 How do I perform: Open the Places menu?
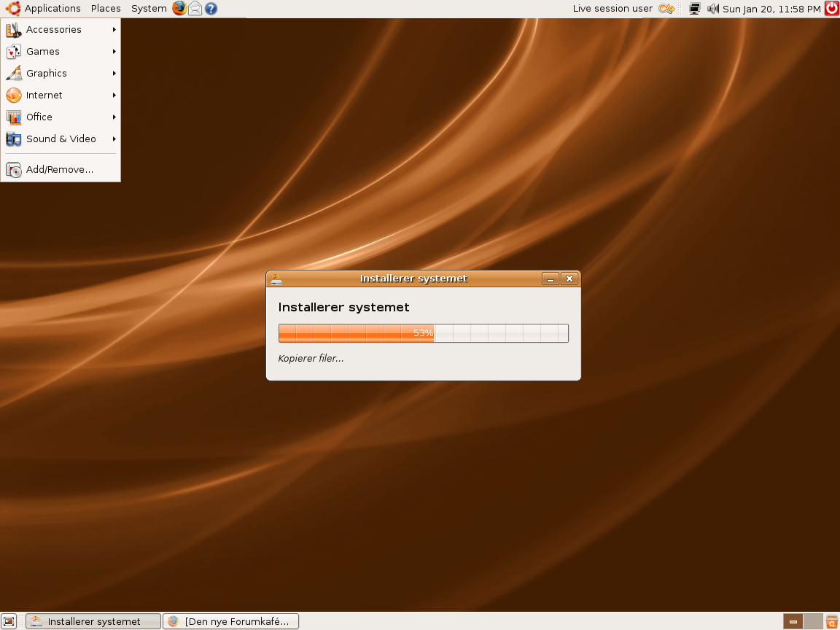(106, 9)
